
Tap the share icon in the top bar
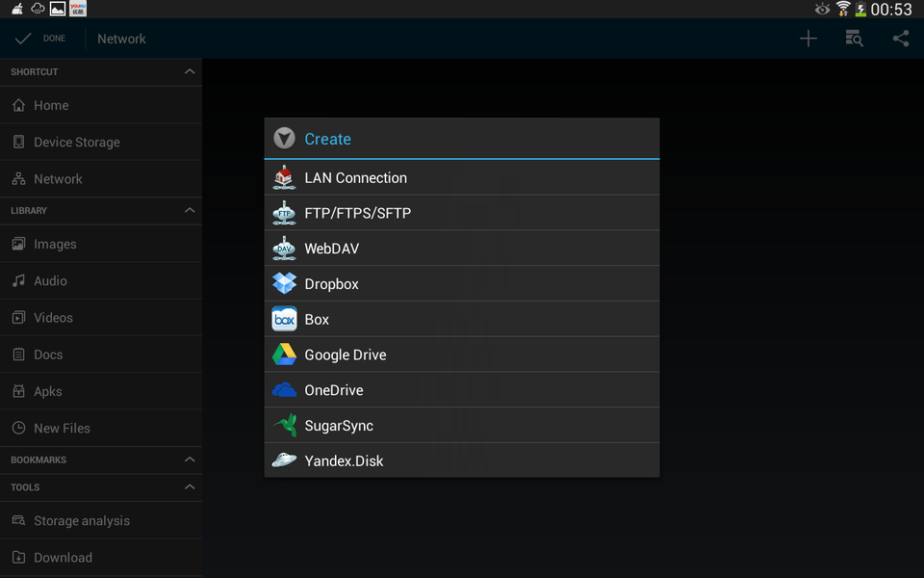(901, 39)
